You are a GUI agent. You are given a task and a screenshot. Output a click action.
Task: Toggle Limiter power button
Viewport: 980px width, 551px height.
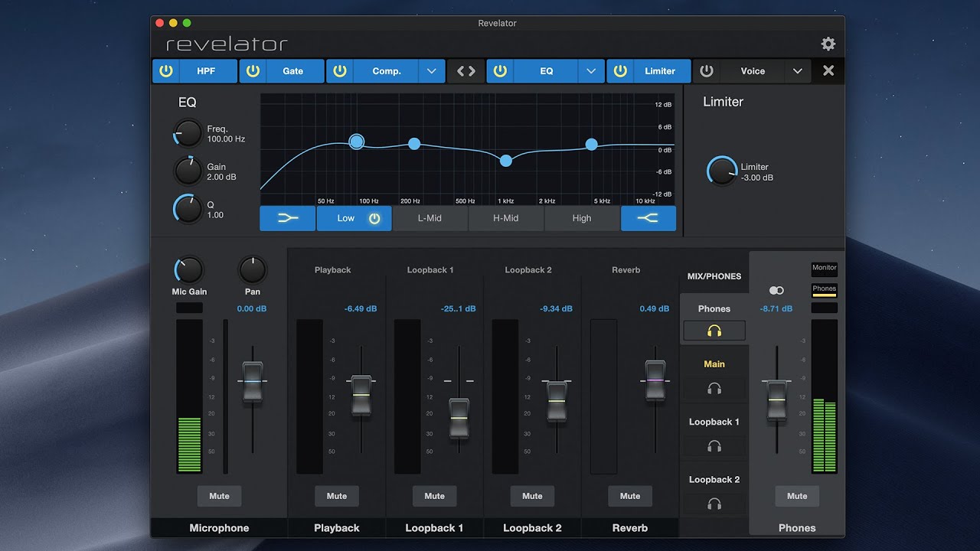[620, 71]
